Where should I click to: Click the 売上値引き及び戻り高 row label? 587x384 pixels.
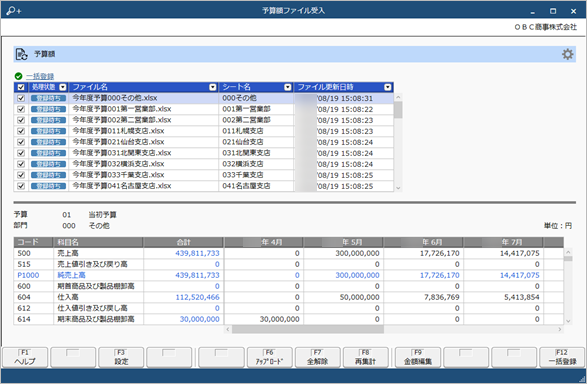pos(92,264)
